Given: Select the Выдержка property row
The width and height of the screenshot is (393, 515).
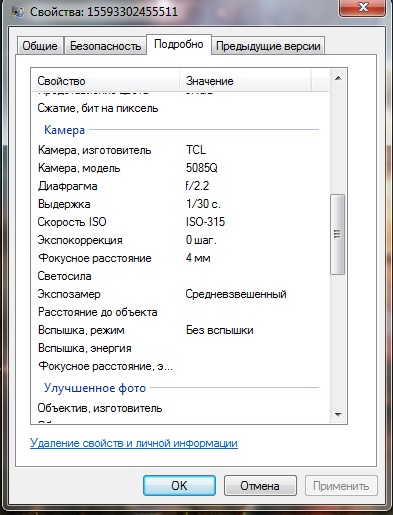Looking at the screenshot, I should 64,204.
